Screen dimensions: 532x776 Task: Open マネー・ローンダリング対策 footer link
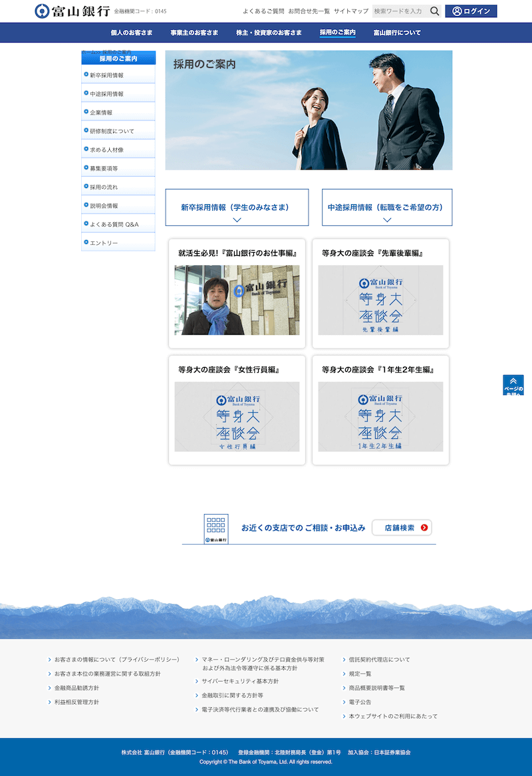tap(263, 664)
